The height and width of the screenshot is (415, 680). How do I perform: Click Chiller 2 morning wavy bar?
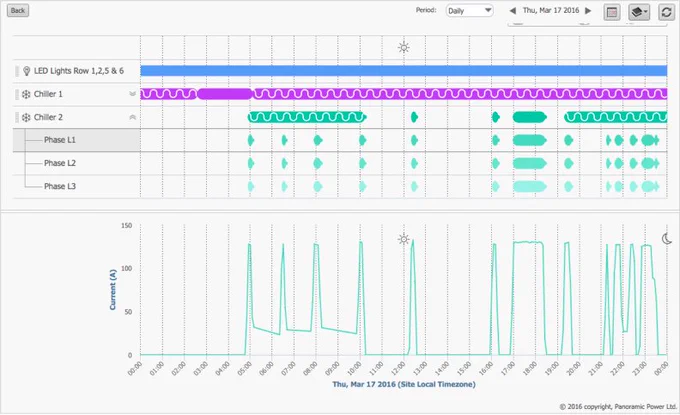click(307, 117)
